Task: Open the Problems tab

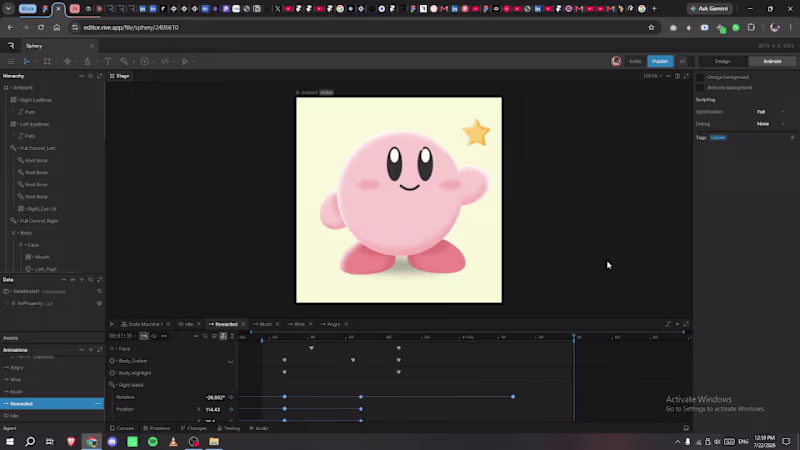Action: point(157,428)
